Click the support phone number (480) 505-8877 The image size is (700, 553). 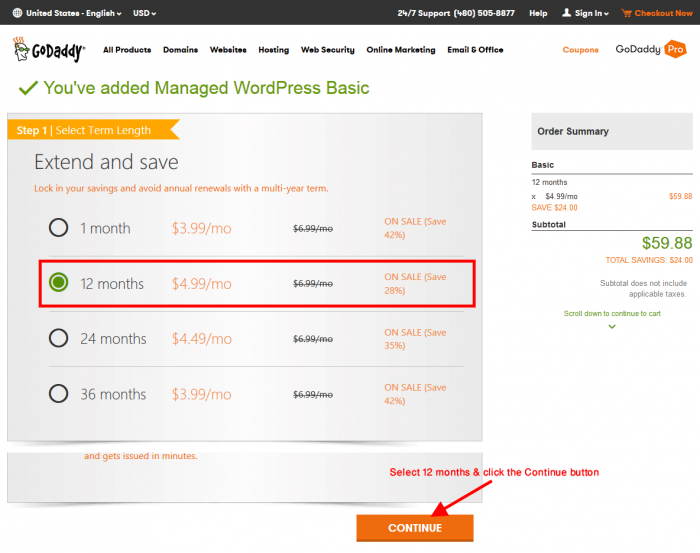tap(484, 13)
